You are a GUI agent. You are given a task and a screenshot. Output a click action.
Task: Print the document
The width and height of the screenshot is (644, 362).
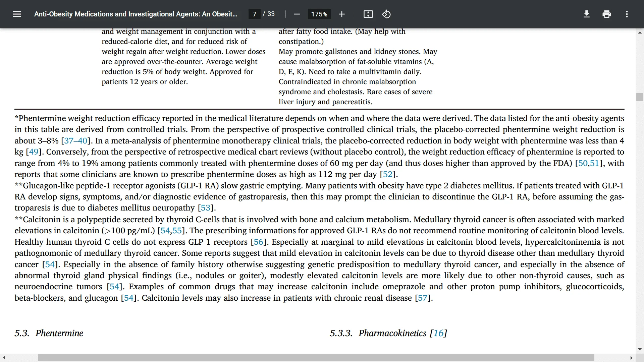(x=606, y=14)
